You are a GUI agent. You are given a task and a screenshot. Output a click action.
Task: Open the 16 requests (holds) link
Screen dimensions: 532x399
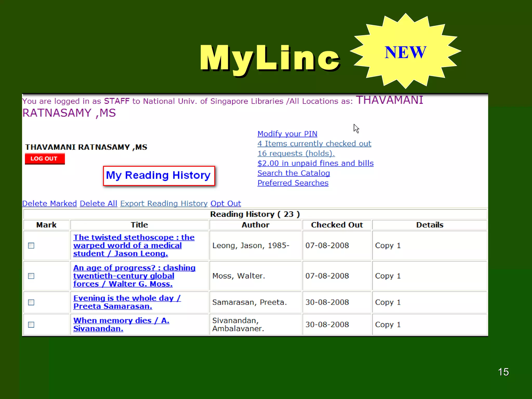pos(296,154)
